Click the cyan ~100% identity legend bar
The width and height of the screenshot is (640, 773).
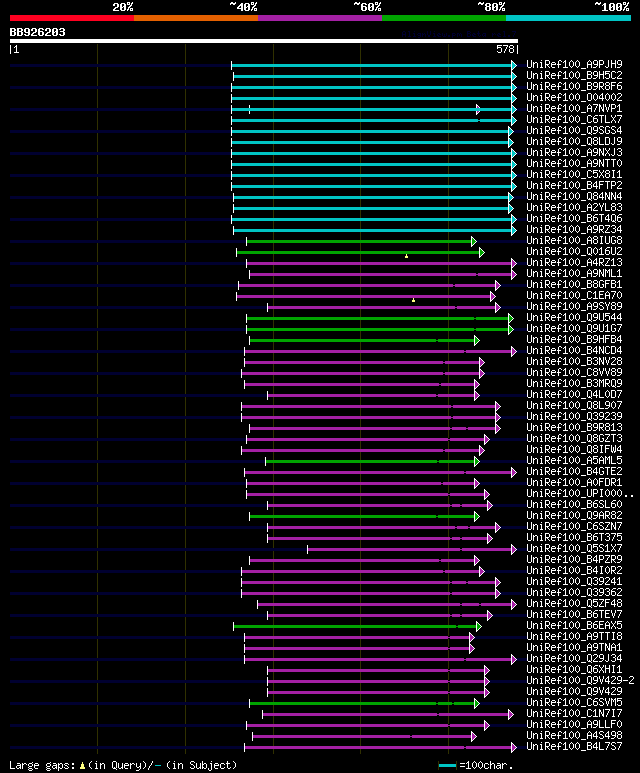pyautogui.click(x=568, y=18)
